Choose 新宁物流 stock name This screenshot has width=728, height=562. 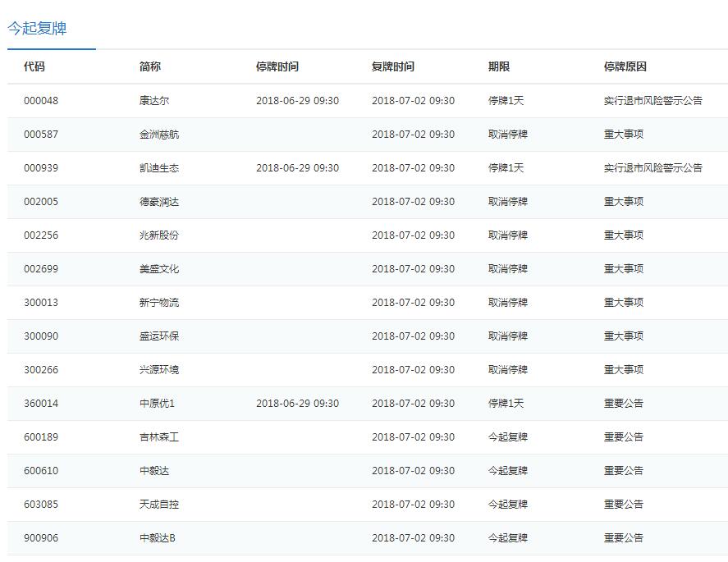pyautogui.click(x=159, y=303)
